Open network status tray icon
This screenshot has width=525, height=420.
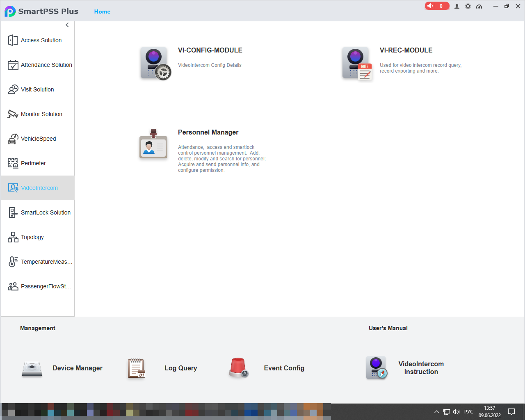click(447, 412)
